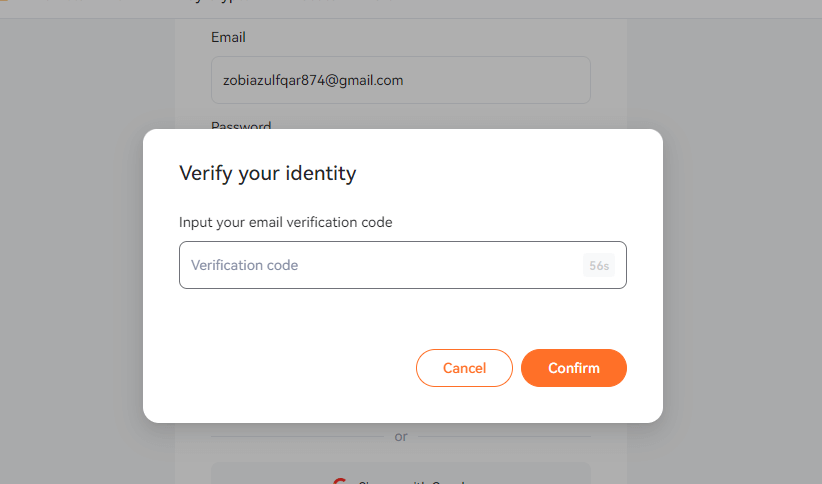Image resolution: width=822 pixels, height=484 pixels.
Task: Click the "or" divider text
Action: point(401,436)
